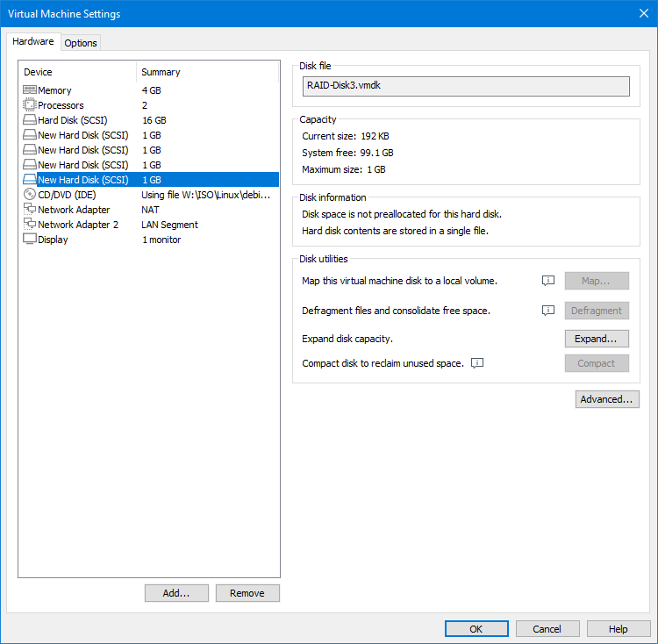Click the Processors chip icon
Screen dimensions: 658x644
29,105
